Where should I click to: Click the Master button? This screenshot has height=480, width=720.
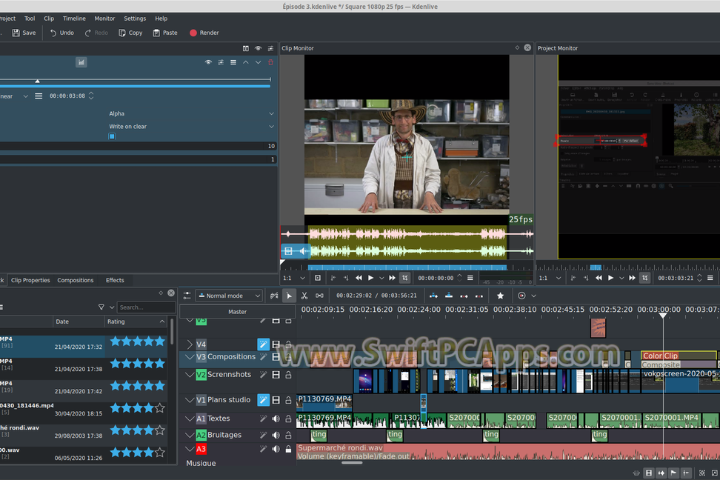click(237, 312)
